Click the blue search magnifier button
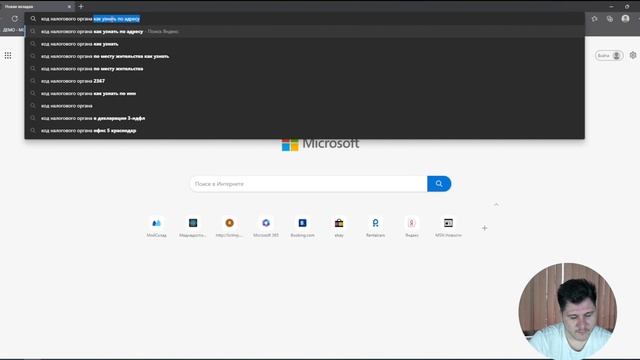 pyautogui.click(x=439, y=184)
